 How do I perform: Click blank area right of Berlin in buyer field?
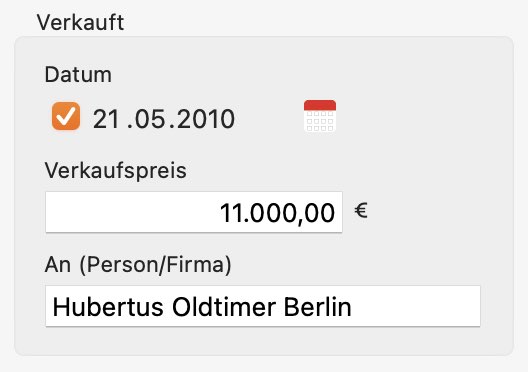[x=416, y=306]
